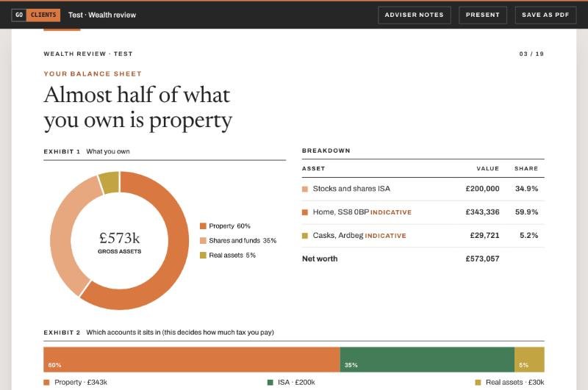Click the 5.2% share cell
Screen dimensions: 588x390
pyautogui.click(x=528, y=235)
